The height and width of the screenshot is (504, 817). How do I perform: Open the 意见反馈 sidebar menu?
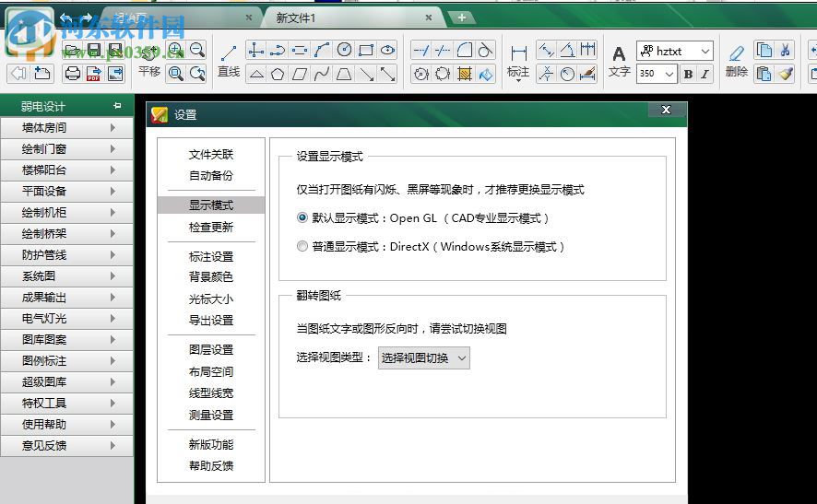click(66, 446)
